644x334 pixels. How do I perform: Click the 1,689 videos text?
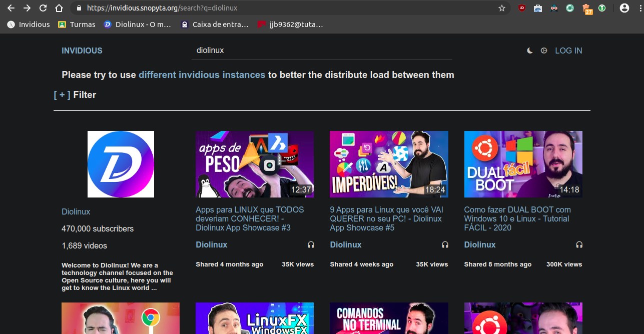point(84,245)
